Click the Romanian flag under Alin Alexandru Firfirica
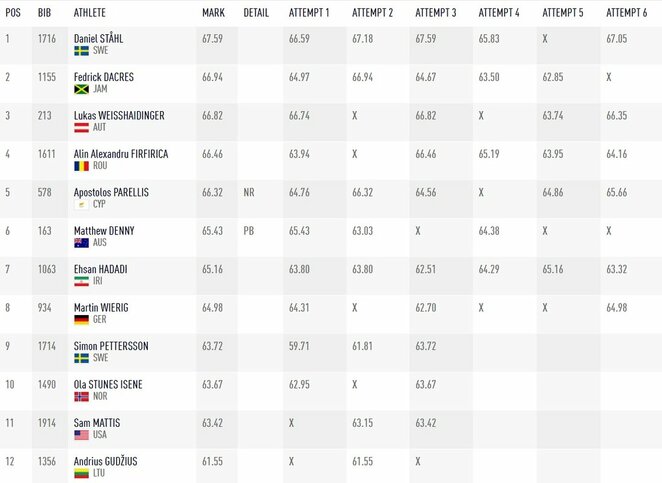 81,166
